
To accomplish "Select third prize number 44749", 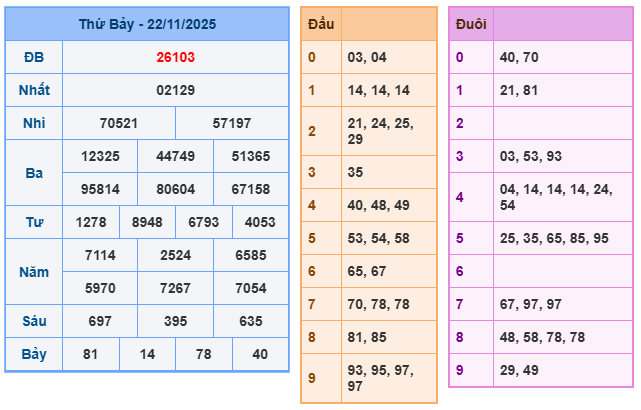I will (x=176, y=156).
